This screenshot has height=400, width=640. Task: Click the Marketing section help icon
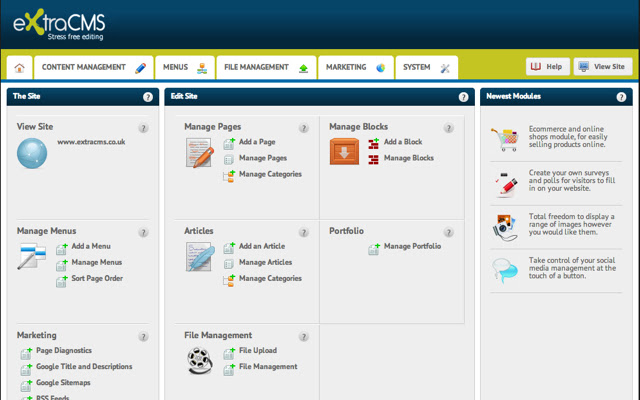coord(143,337)
